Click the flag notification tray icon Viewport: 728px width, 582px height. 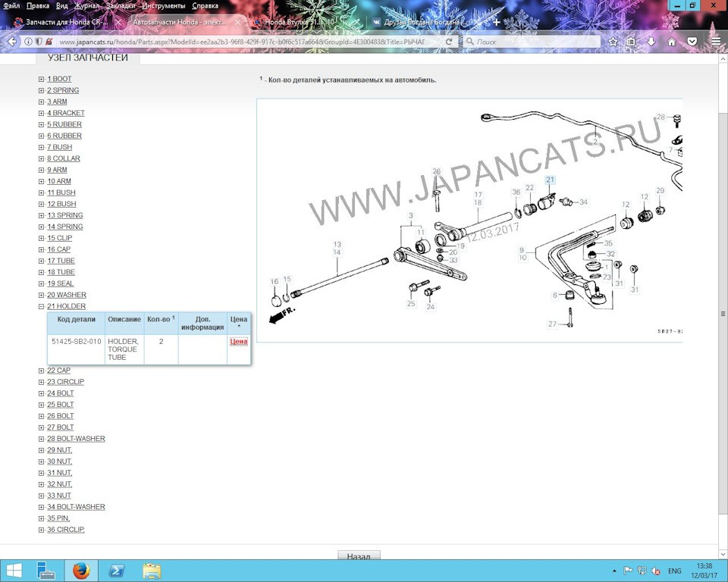(x=628, y=571)
